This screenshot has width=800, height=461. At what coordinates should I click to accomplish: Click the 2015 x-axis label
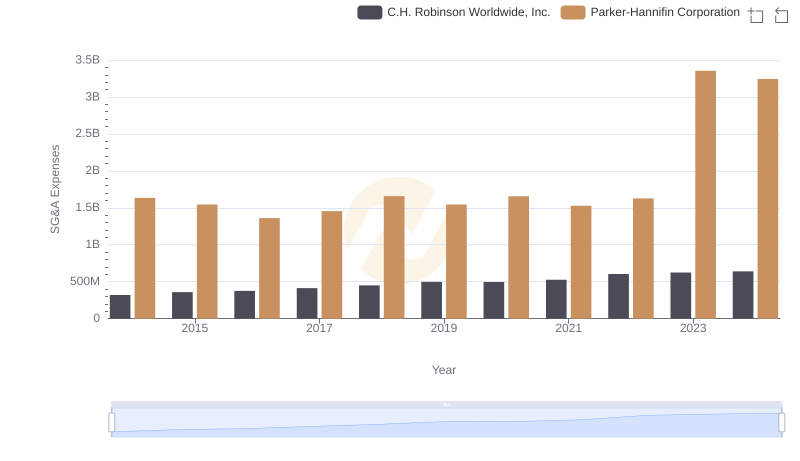click(x=194, y=328)
